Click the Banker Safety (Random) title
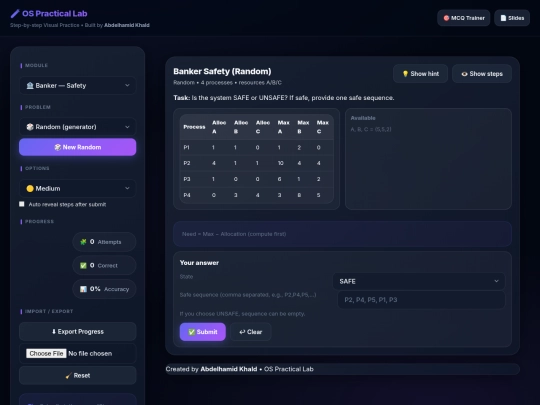540x405 pixels. pyautogui.click(x=222, y=71)
